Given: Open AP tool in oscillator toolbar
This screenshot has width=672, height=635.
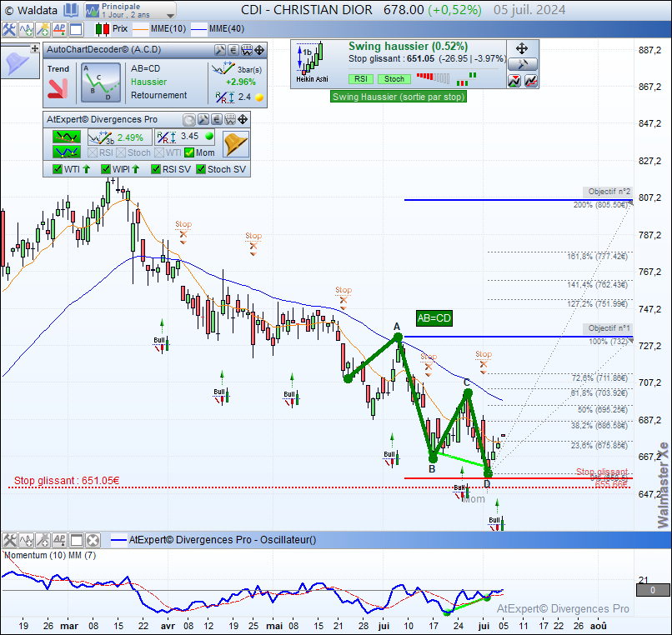Looking at the screenshot, I should click(59, 540).
